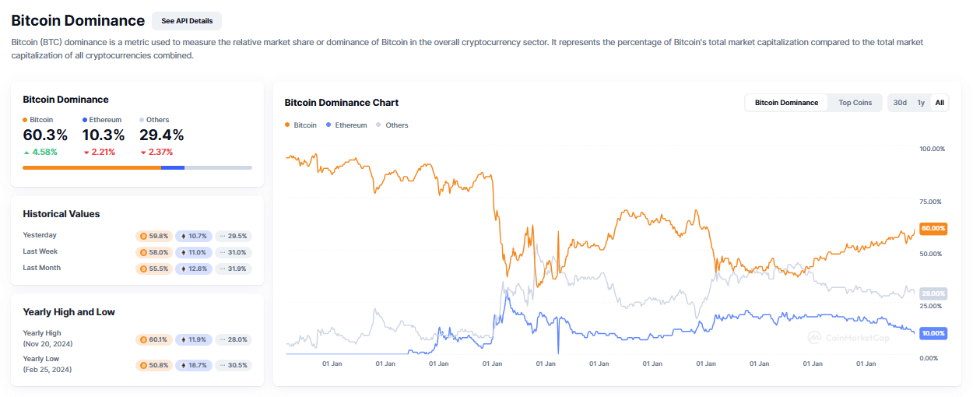Set the chart range to 30d

coord(900,103)
